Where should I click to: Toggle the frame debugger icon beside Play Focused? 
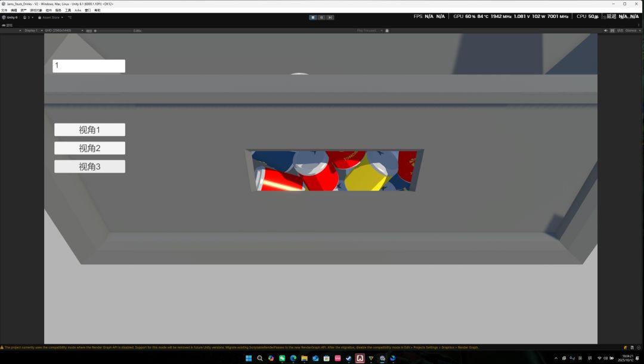pos(387,30)
